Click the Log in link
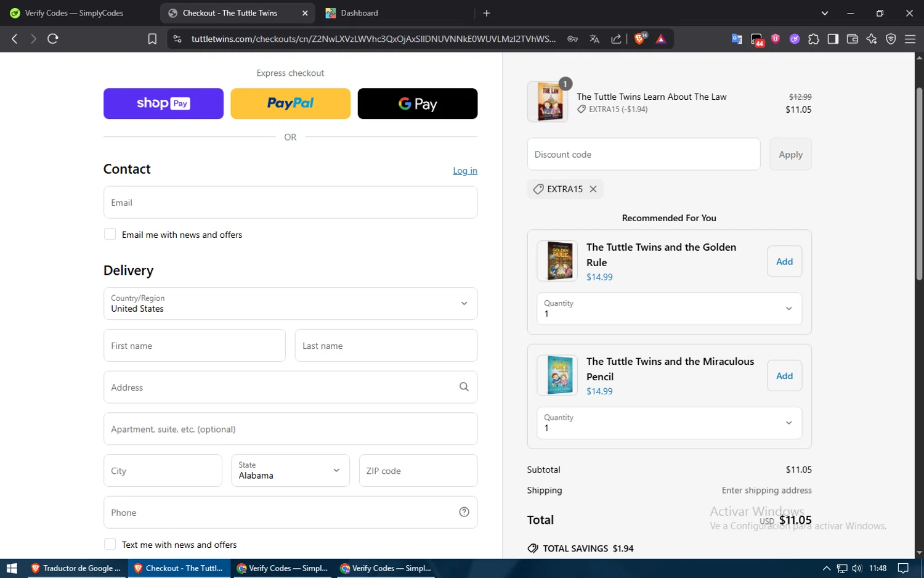The width and height of the screenshot is (924, 578). [x=465, y=171]
